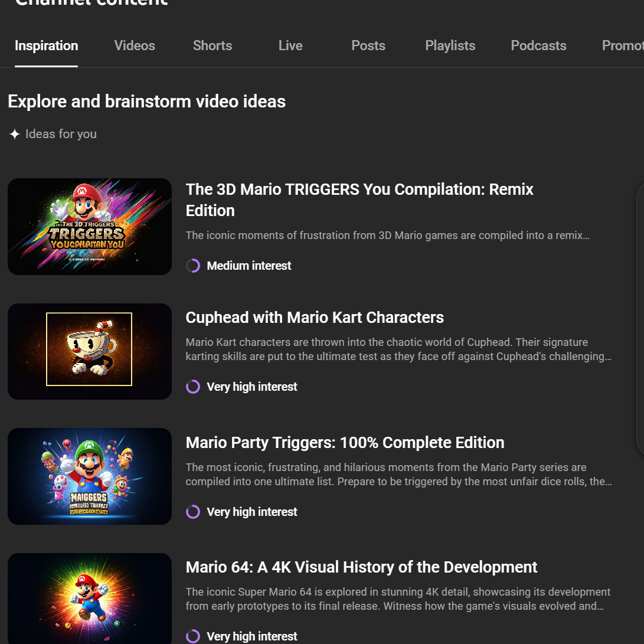Click interest ring icon under Mario 64 idea
The height and width of the screenshot is (644, 644).
pos(193,636)
